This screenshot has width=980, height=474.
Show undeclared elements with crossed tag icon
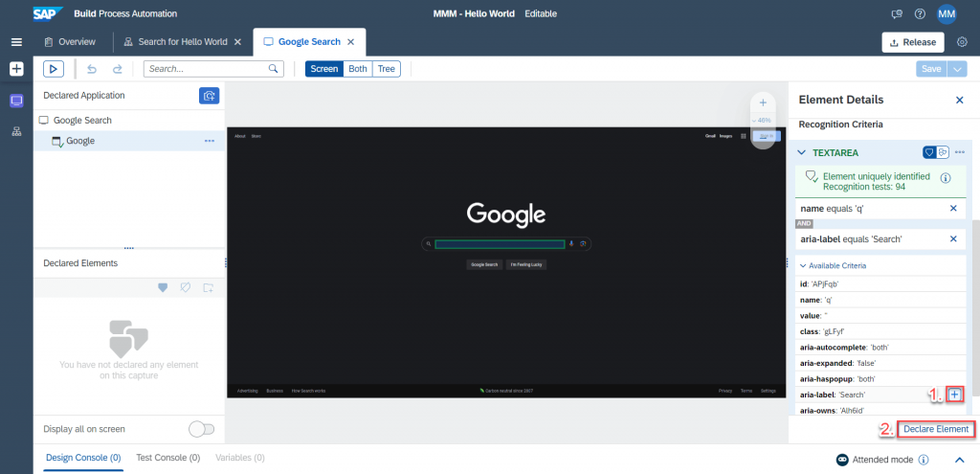click(x=186, y=287)
